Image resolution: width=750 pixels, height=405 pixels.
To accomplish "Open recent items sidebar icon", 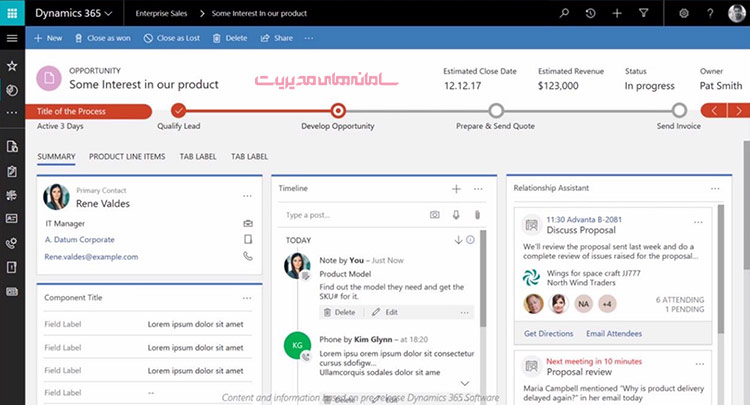I will (12, 90).
